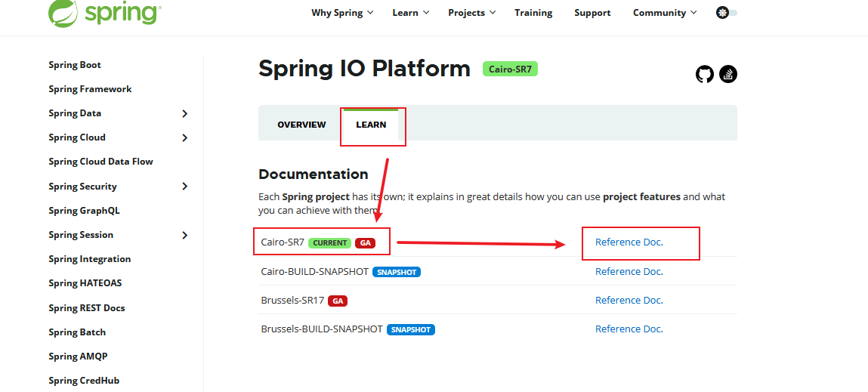Open Reference Doc. for Cairo-SR7
The image size is (868, 392).
[x=629, y=242]
